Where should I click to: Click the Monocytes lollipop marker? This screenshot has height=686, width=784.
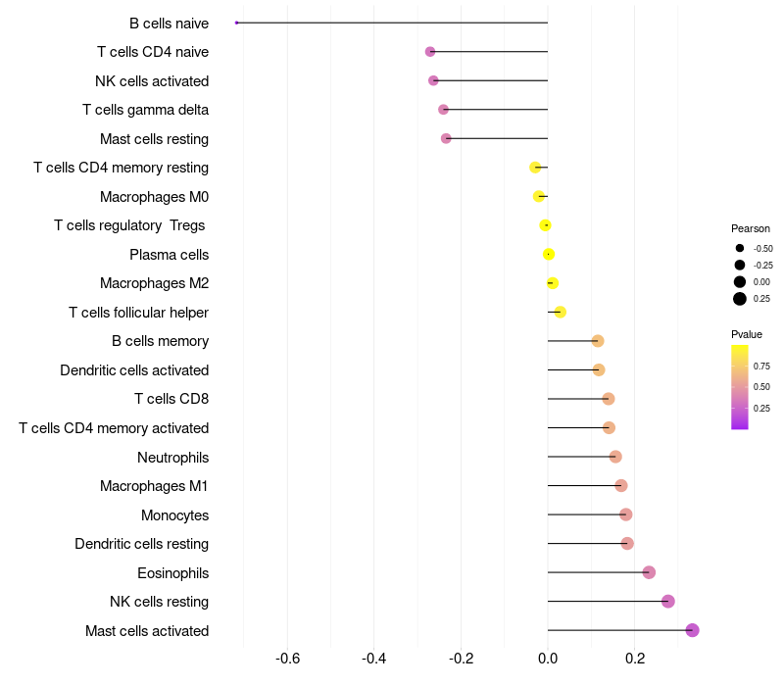(626, 514)
